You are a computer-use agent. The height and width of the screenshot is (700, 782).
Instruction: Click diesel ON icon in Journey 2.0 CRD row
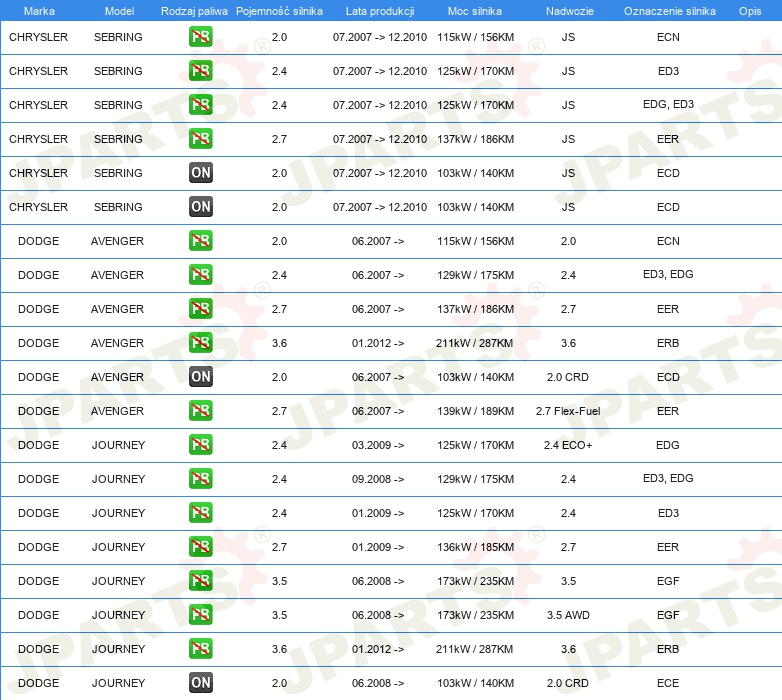point(200,683)
